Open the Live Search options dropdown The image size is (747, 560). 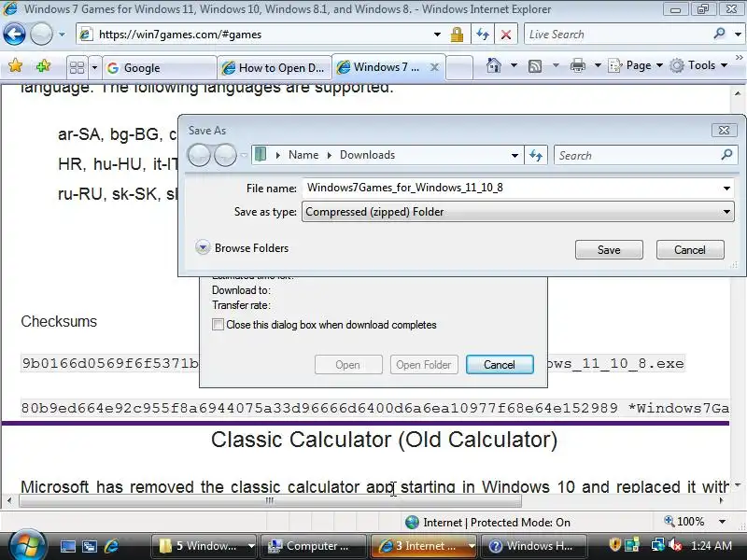click(x=738, y=35)
